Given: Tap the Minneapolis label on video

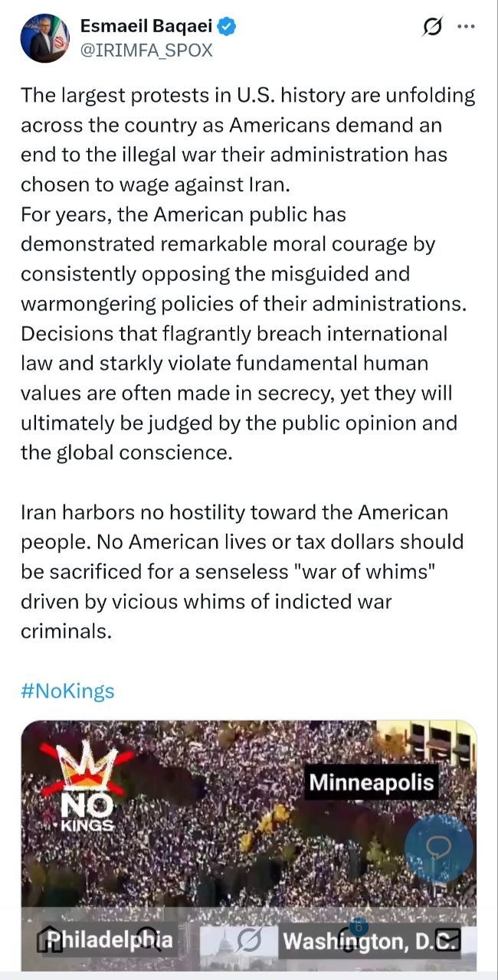Looking at the screenshot, I should (x=372, y=782).
